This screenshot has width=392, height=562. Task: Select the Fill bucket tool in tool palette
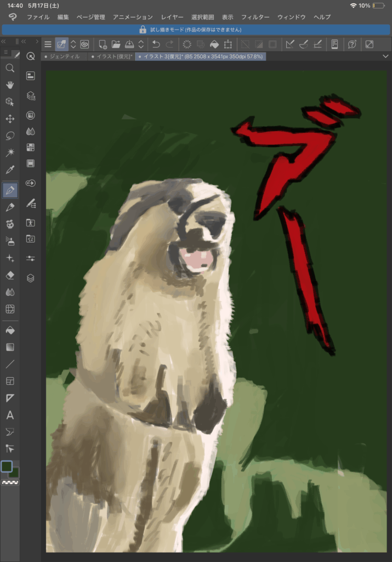pyautogui.click(x=10, y=330)
